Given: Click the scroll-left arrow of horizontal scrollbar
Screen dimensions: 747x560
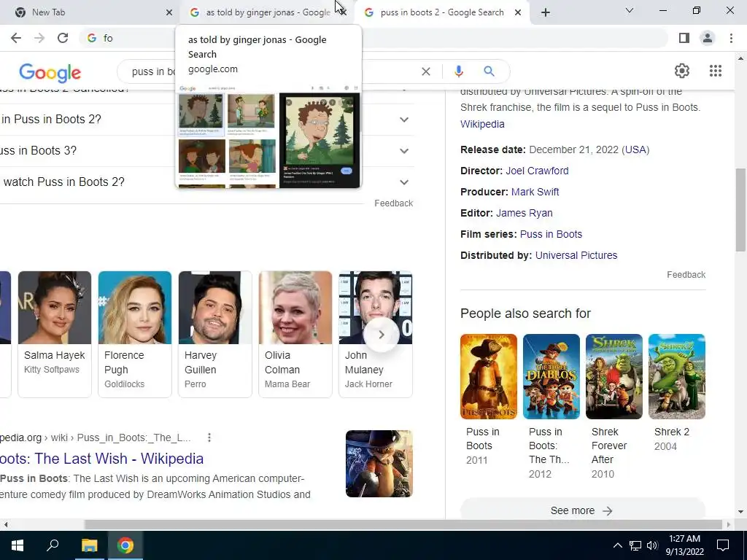Looking at the screenshot, I should (5, 524).
